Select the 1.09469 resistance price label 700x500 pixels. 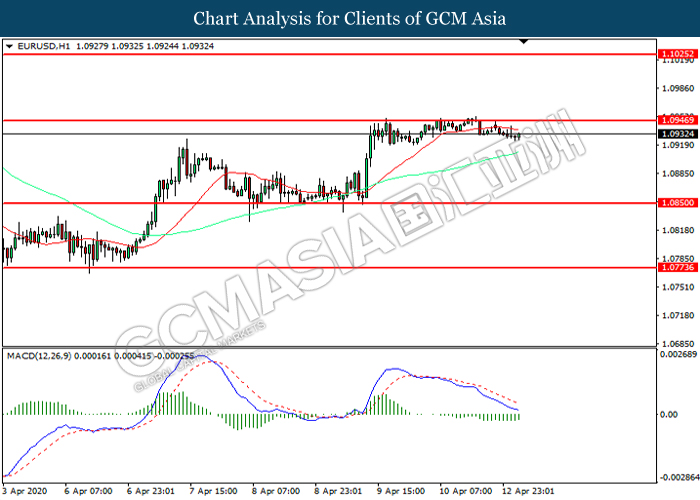tap(678, 120)
